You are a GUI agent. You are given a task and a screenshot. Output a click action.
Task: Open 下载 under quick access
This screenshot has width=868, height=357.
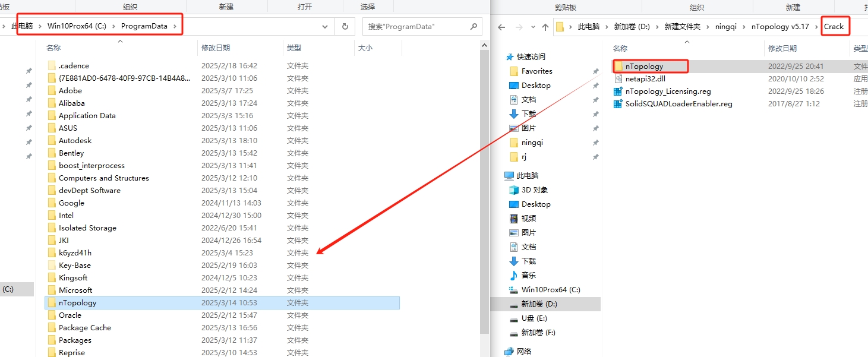(x=528, y=113)
